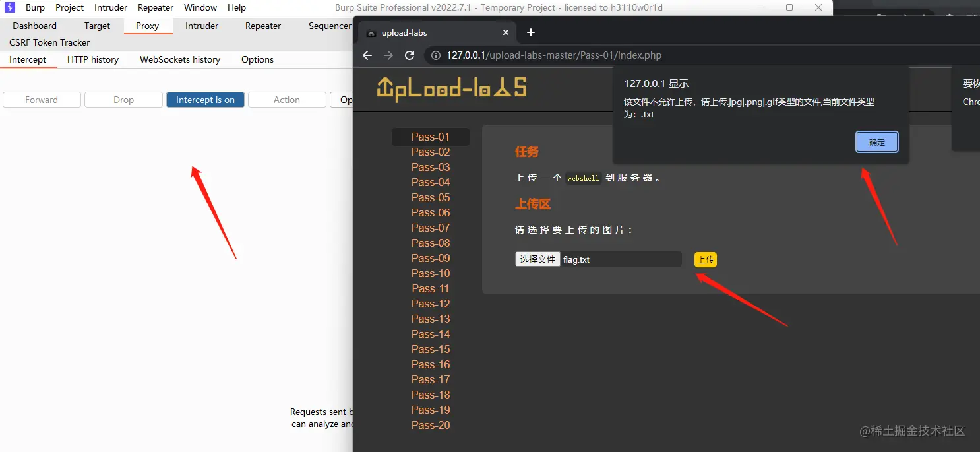The width and height of the screenshot is (980, 452).
Task: Switch to the Repeater tool tab
Action: (x=263, y=26)
